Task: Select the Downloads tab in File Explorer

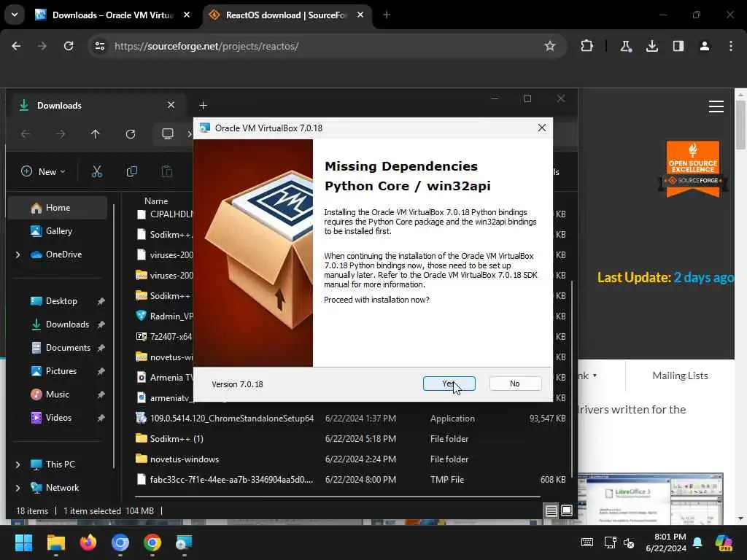Action: coord(98,105)
